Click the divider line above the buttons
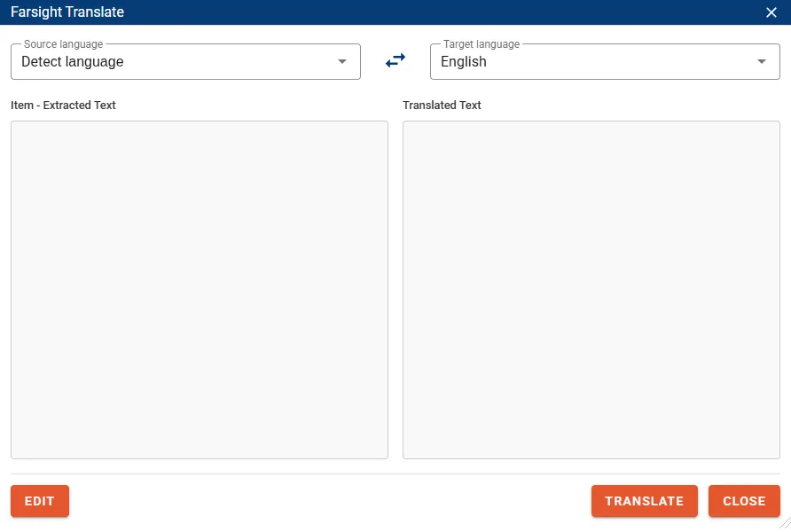Viewport: 791px width, 532px height. click(395, 473)
